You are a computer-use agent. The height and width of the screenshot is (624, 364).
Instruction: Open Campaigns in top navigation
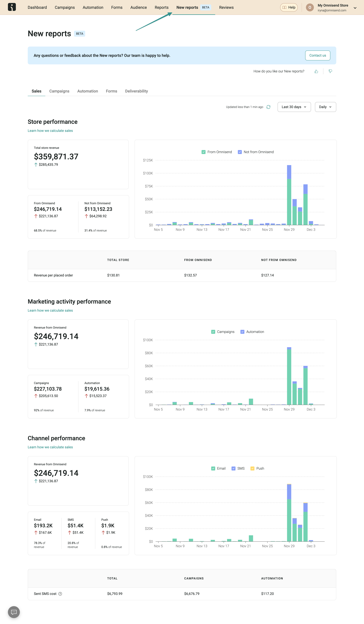tap(65, 7)
